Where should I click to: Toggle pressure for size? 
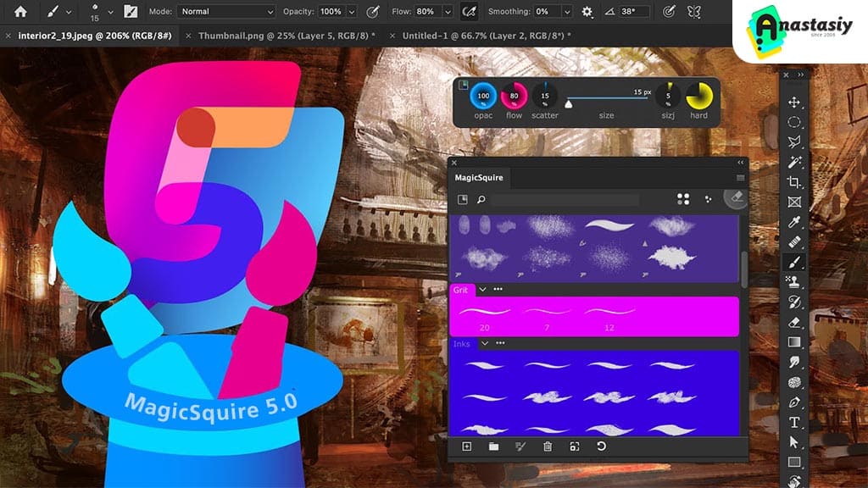[x=669, y=12]
